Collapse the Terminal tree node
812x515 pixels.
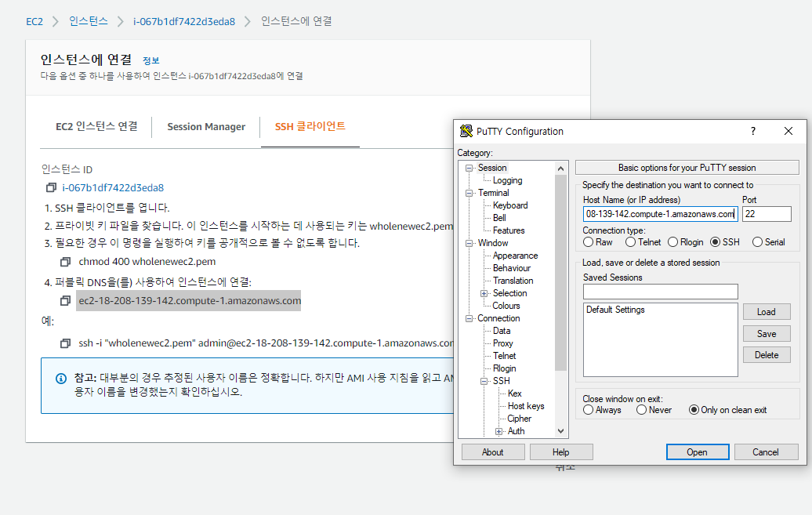pyautogui.click(x=469, y=193)
